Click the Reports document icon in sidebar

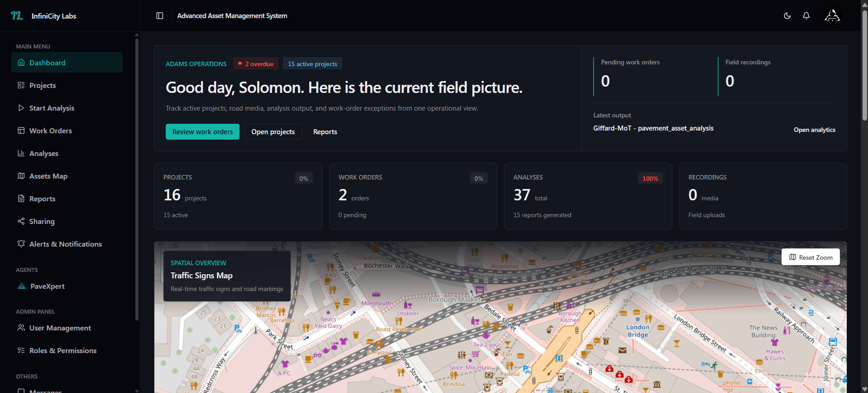(21, 199)
